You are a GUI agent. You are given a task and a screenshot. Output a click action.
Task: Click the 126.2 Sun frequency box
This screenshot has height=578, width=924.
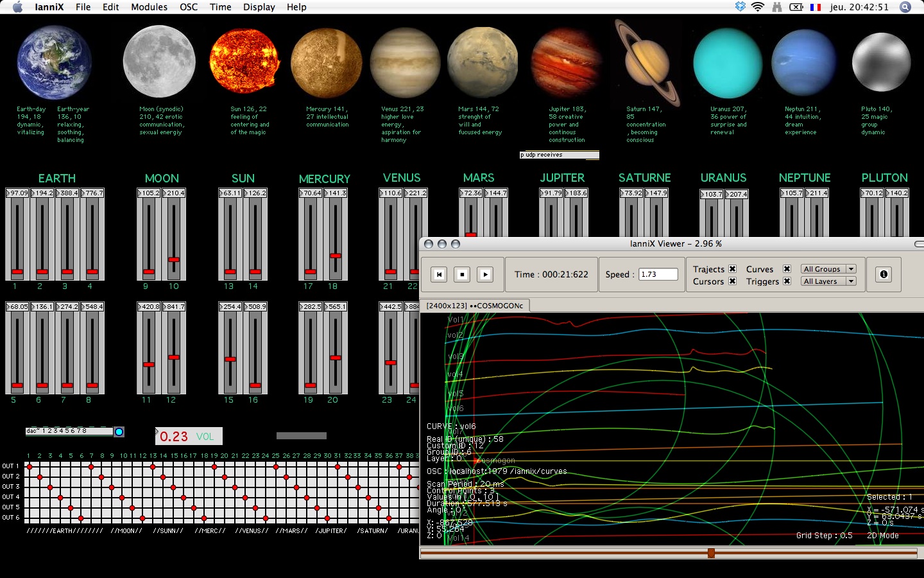(x=255, y=193)
